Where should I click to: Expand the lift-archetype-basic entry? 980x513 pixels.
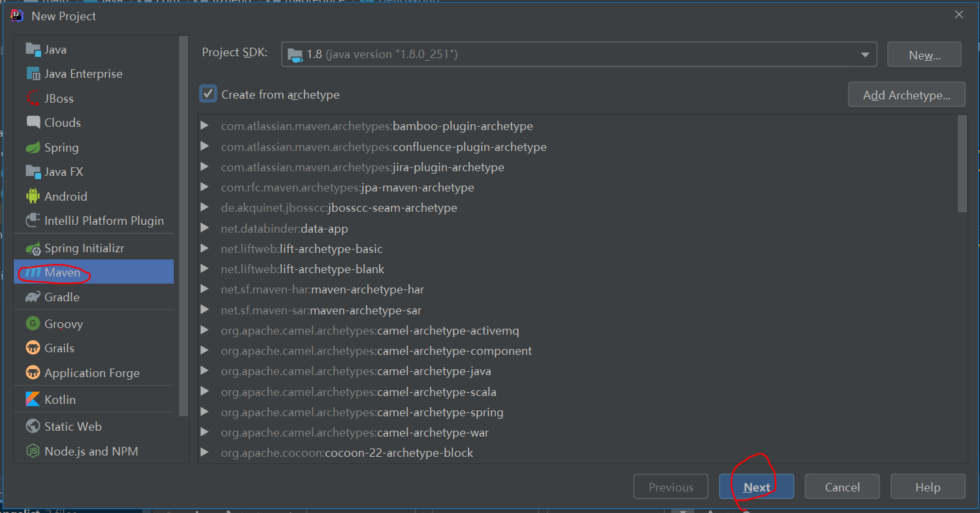[x=204, y=248]
